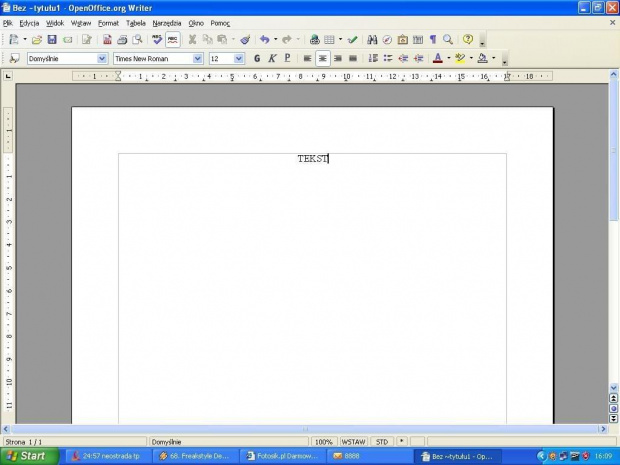
Task: Click the Undo arrow icon
Action: (264, 40)
